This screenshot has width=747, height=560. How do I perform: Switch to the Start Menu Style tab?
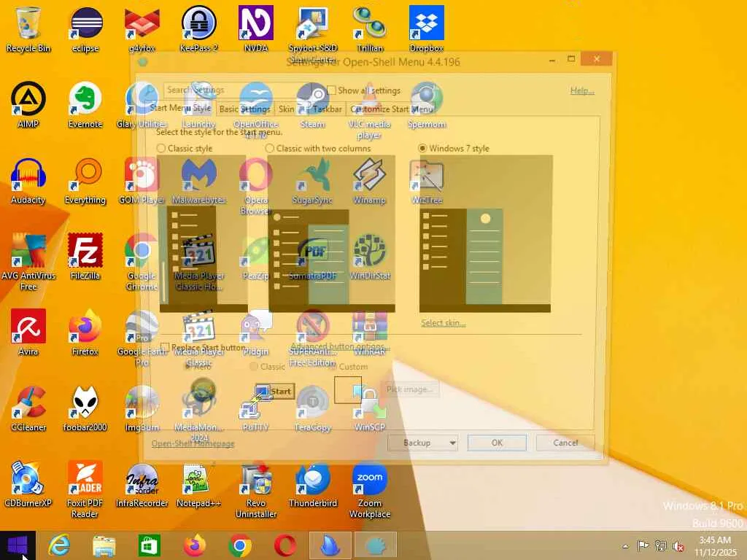click(180, 108)
